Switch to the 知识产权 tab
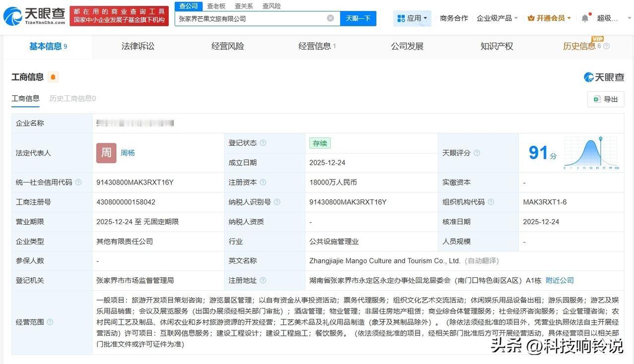Image resolution: width=634 pixels, height=364 pixels. [x=497, y=47]
